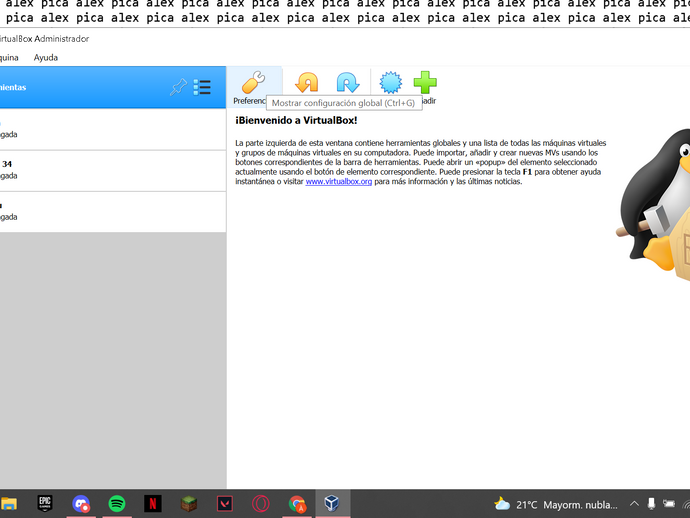This screenshot has height=518, width=690.
Task: Open File Explorer from the taskbar
Action: click(x=9, y=503)
